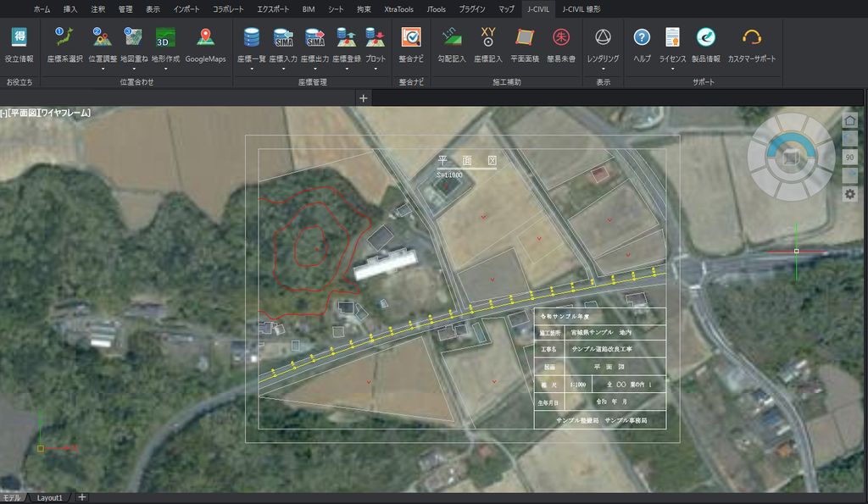Add a new layout with the plus button
868x504 pixels.
click(82, 497)
